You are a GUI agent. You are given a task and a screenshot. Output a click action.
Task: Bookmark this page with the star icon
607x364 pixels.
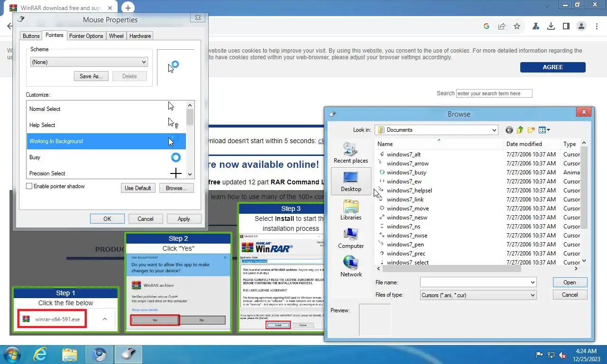point(517,27)
